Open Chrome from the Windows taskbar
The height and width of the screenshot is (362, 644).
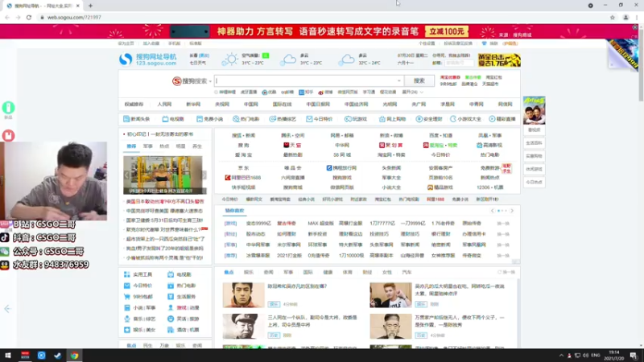tap(74, 356)
